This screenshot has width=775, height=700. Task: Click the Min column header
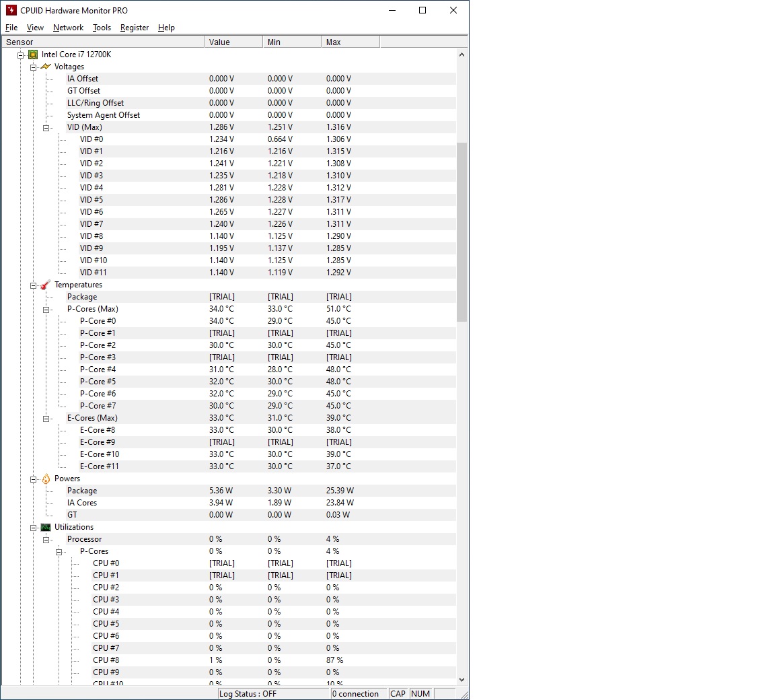point(292,42)
